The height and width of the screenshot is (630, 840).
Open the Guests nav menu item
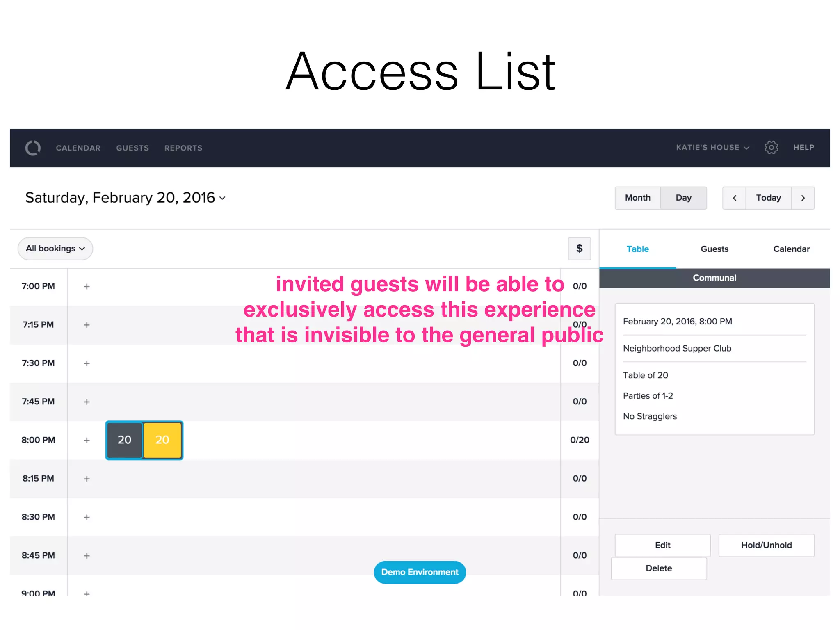[132, 148]
